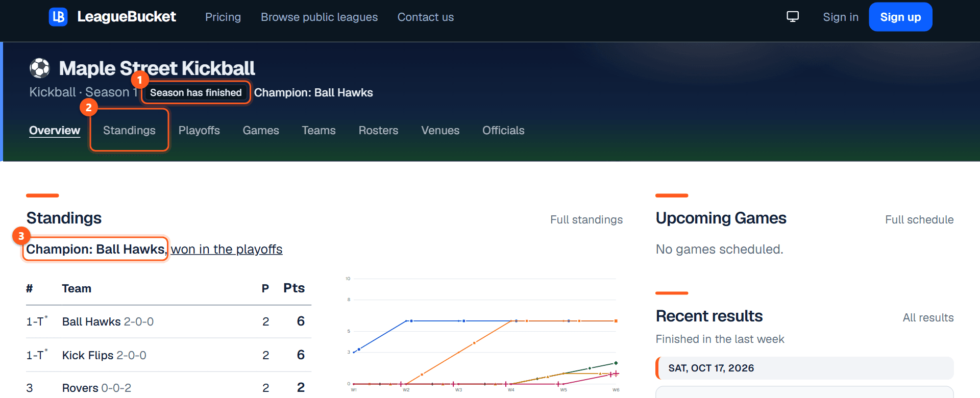Click the Season has finished badge

click(195, 92)
